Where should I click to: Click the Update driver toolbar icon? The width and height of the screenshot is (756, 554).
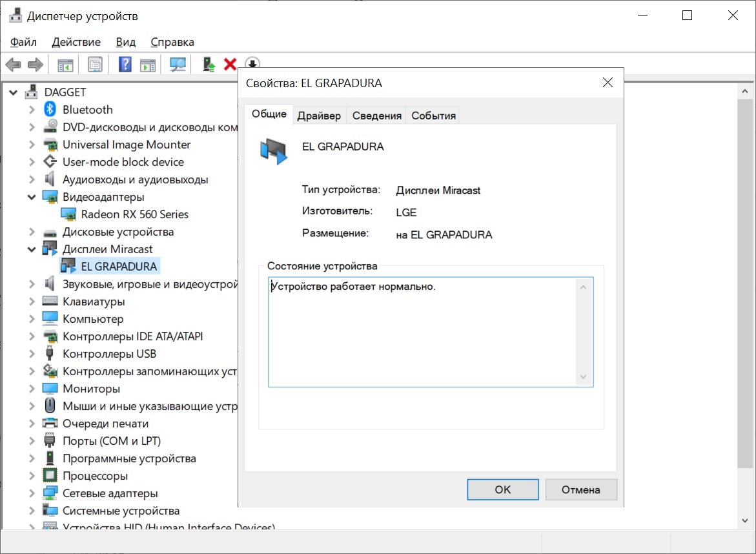[209, 65]
